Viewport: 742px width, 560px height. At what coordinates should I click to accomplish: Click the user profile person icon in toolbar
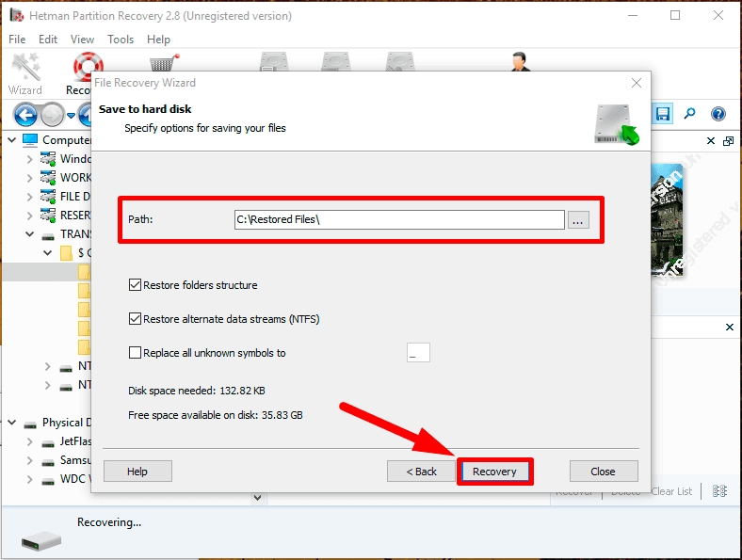pos(521,61)
